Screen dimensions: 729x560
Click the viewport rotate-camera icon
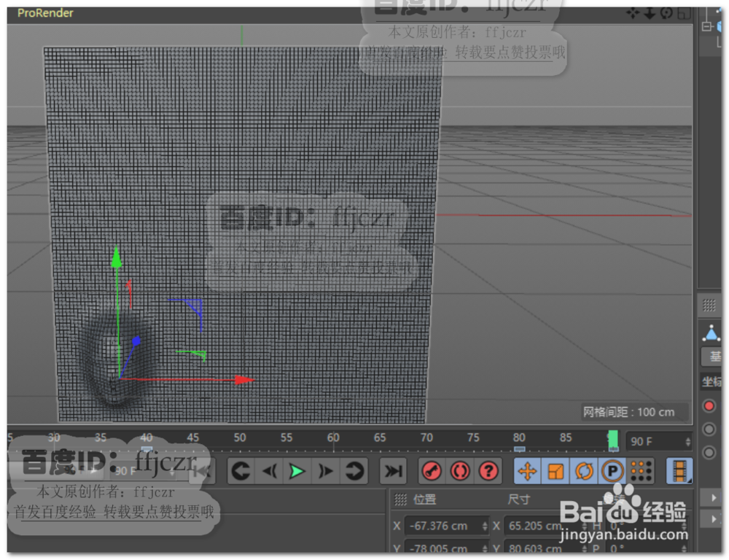(x=666, y=13)
